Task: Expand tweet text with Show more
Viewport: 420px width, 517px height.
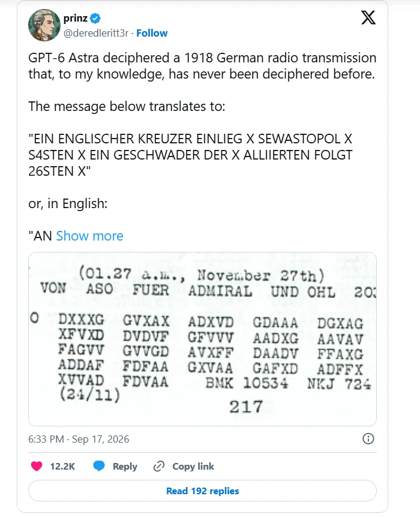Action: (x=89, y=236)
